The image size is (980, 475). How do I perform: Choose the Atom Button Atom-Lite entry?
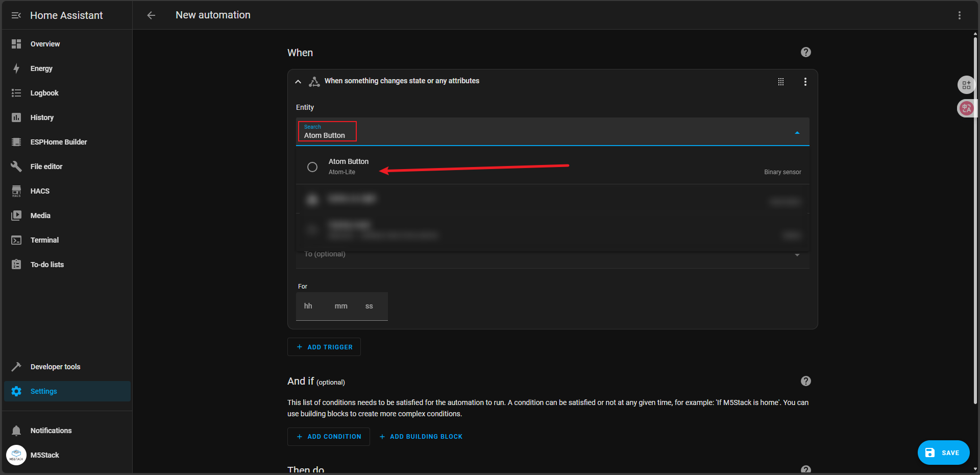coord(553,167)
